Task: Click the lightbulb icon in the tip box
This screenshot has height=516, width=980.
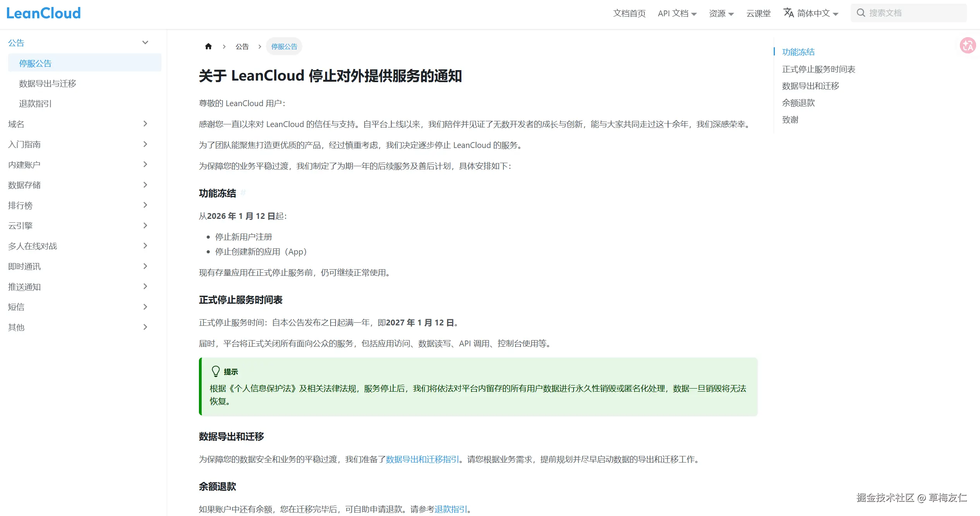Action: pyautogui.click(x=216, y=371)
